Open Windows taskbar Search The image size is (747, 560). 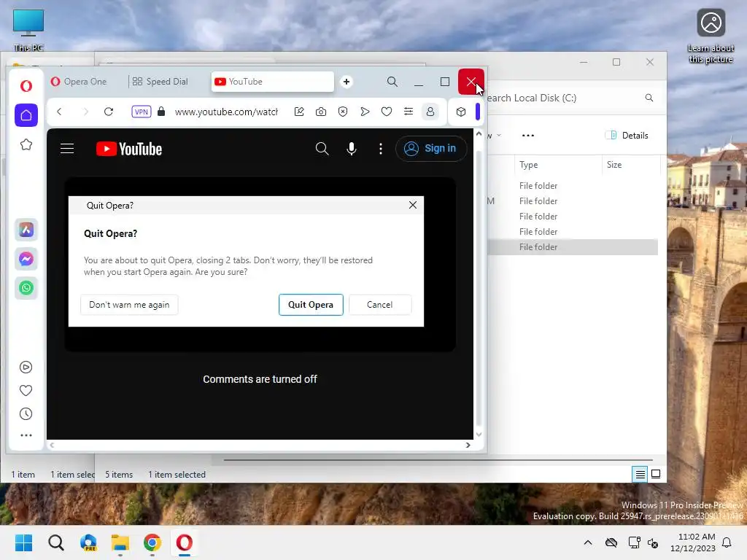click(56, 542)
